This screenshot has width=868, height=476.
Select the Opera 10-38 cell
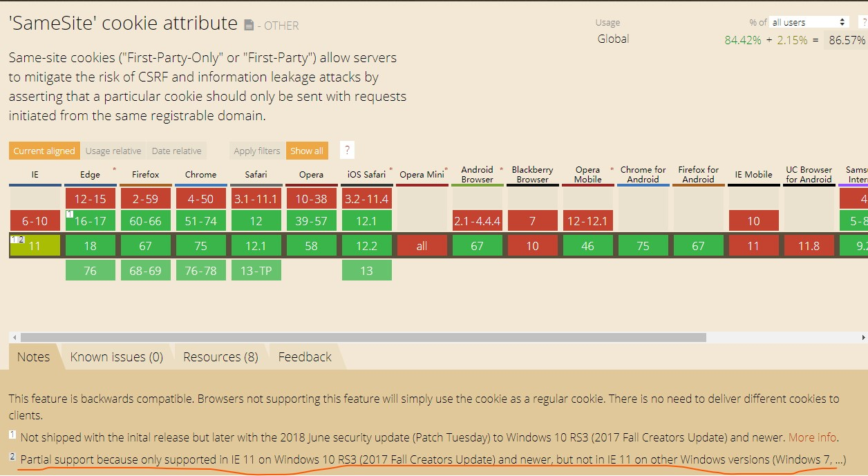311,199
